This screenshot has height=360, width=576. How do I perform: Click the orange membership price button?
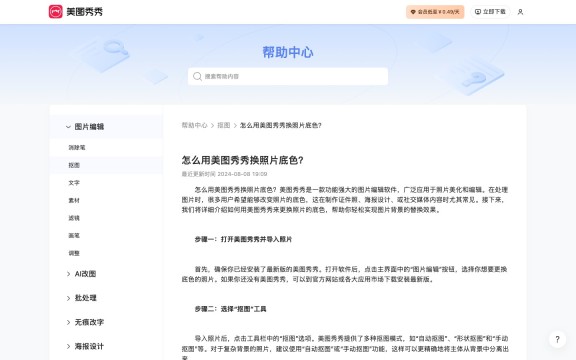[x=435, y=12]
